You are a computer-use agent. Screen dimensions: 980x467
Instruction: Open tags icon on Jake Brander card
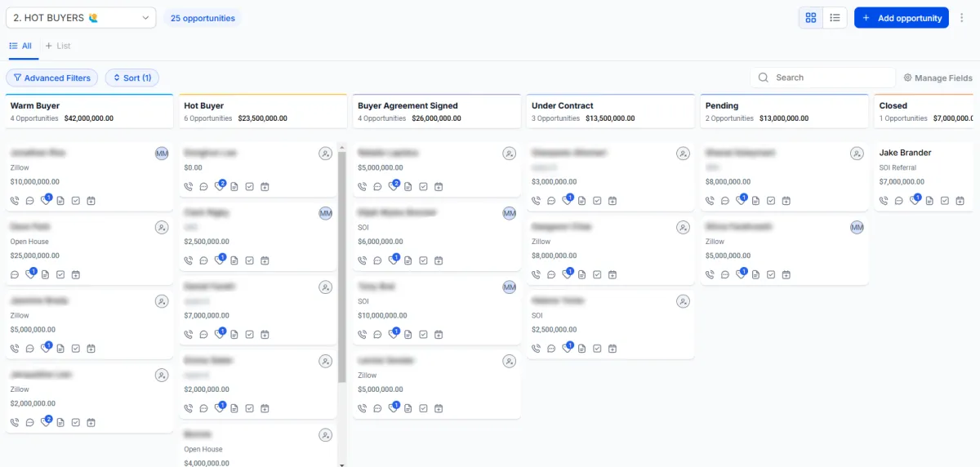tap(914, 200)
